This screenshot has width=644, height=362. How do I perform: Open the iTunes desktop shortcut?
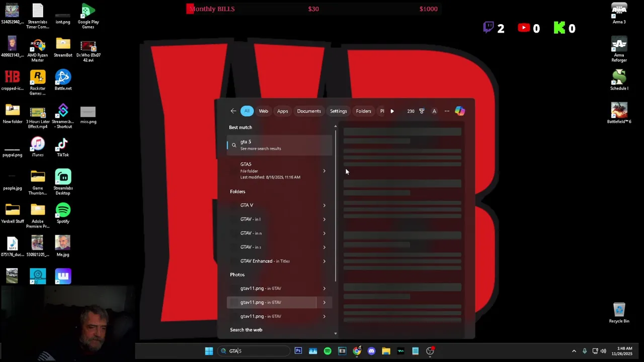38,147
